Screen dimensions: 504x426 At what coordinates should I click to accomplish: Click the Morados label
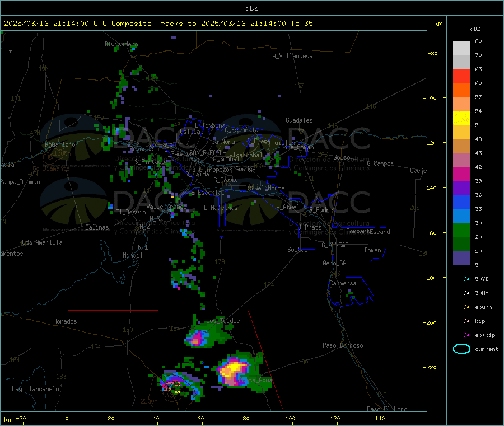tap(66, 321)
